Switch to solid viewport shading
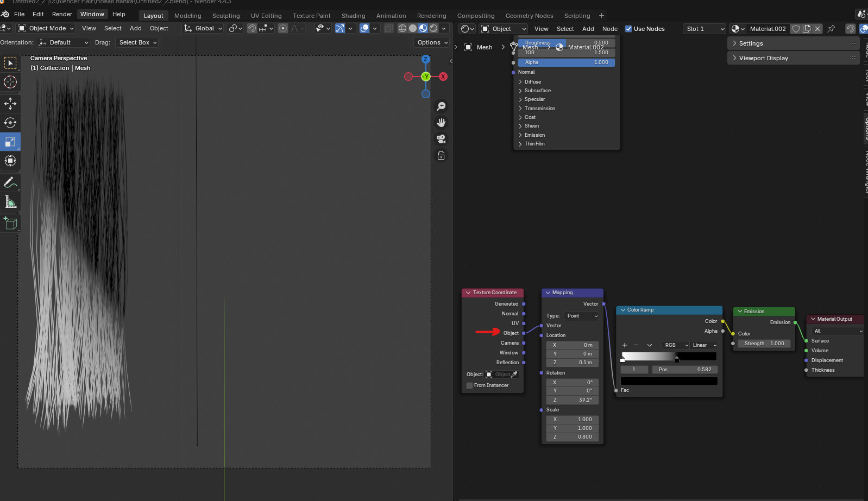This screenshot has height=501, width=868. [x=413, y=28]
